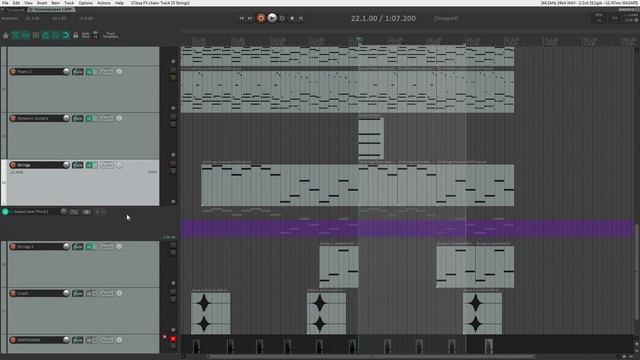The image size is (640, 360).
Task: Click the Send Level envelope lane knob
Action: tap(64, 211)
